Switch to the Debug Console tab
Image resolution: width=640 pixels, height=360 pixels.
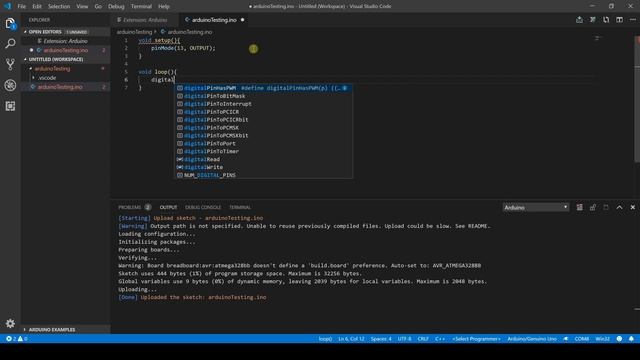[203, 207]
